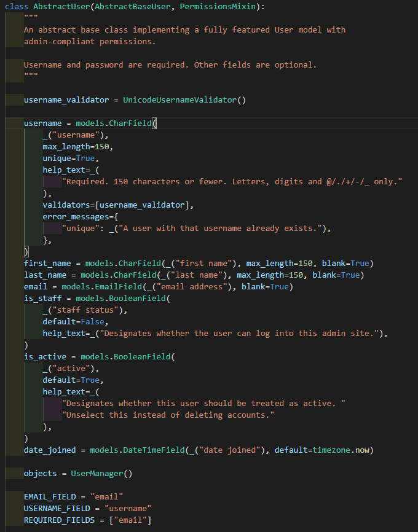
Task: Click blank=True in the email line
Action: [265, 287]
